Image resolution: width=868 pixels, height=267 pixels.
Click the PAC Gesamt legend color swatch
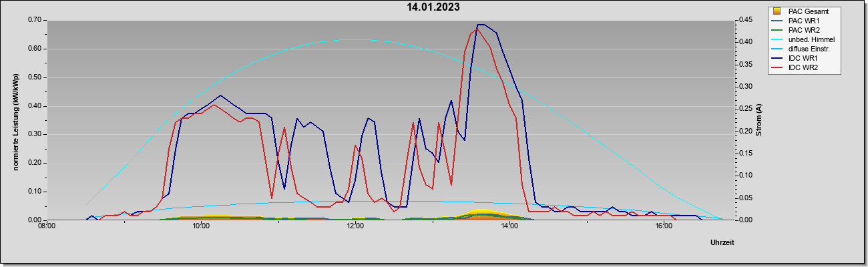(x=776, y=11)
